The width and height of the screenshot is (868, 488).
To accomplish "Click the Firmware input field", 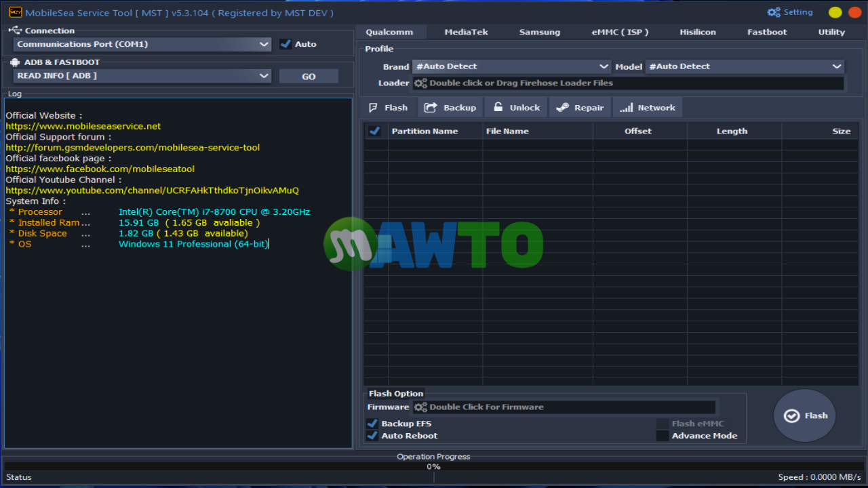I will point(564,407).
